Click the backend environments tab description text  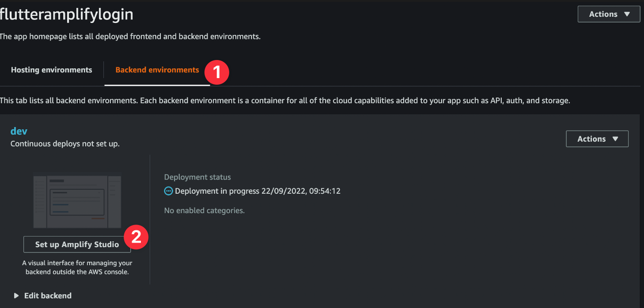[x=285, y=101]
